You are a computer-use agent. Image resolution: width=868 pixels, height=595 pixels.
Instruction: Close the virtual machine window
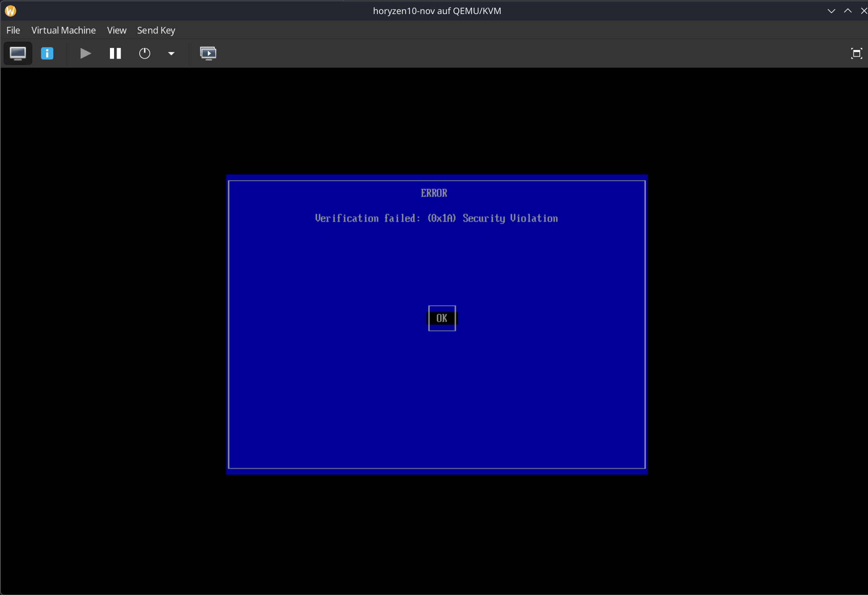pyautogui.click(x=863, y=11)
